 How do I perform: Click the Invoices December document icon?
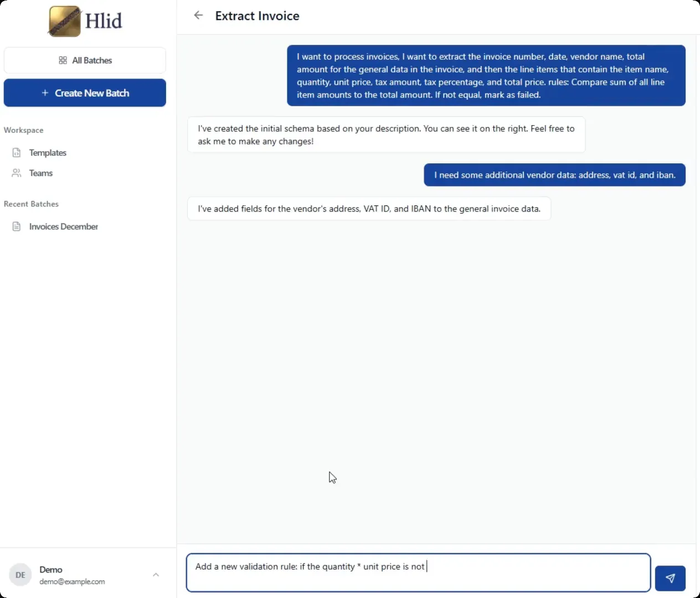(x=17, y=226)
